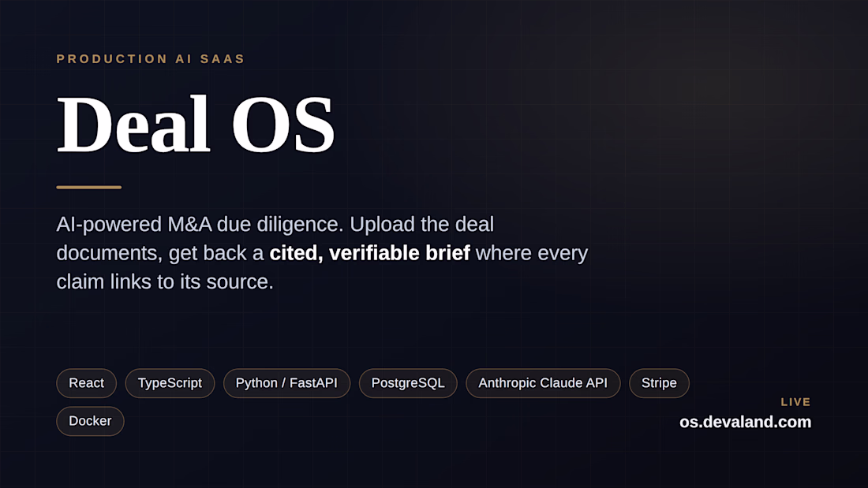Click the Anthropic Claude API tag
The height and width of the screenshot is (488, 868).
point(543,383)
